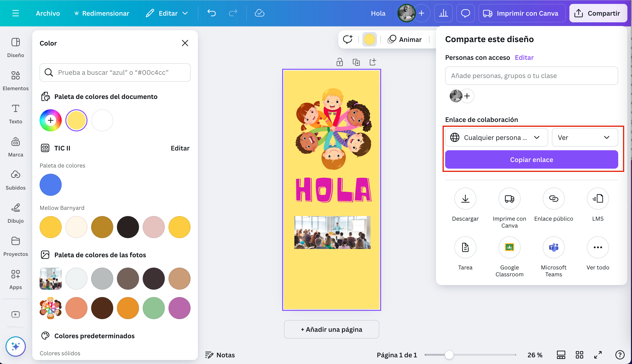Click the Descargar download icon
The image size is (632, 364).
465,199
